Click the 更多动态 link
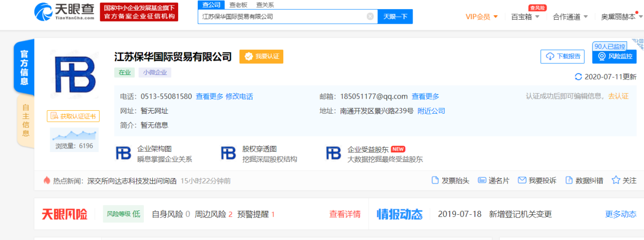This screenshot has height=240, width=644. point(621,214)
